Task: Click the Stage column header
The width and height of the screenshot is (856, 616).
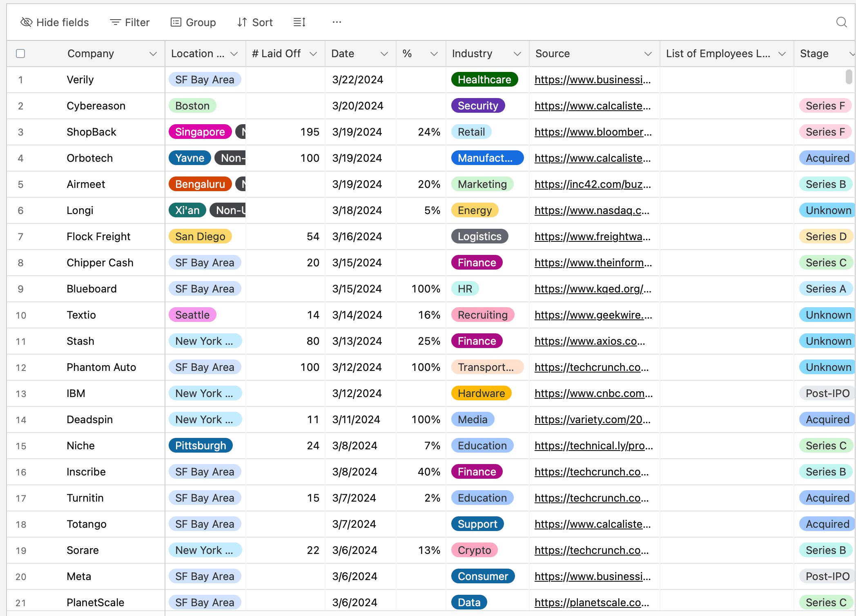Action: click(x=814, y=54)
